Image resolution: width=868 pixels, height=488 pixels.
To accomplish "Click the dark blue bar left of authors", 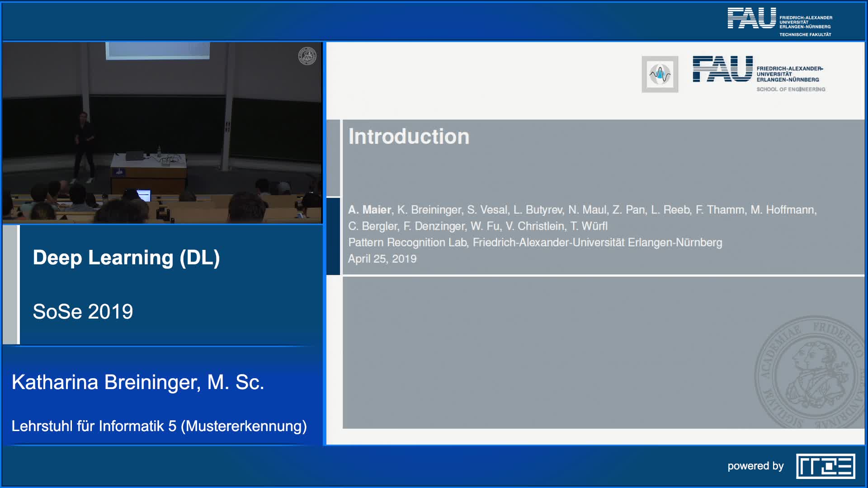I will click(333, 236).
